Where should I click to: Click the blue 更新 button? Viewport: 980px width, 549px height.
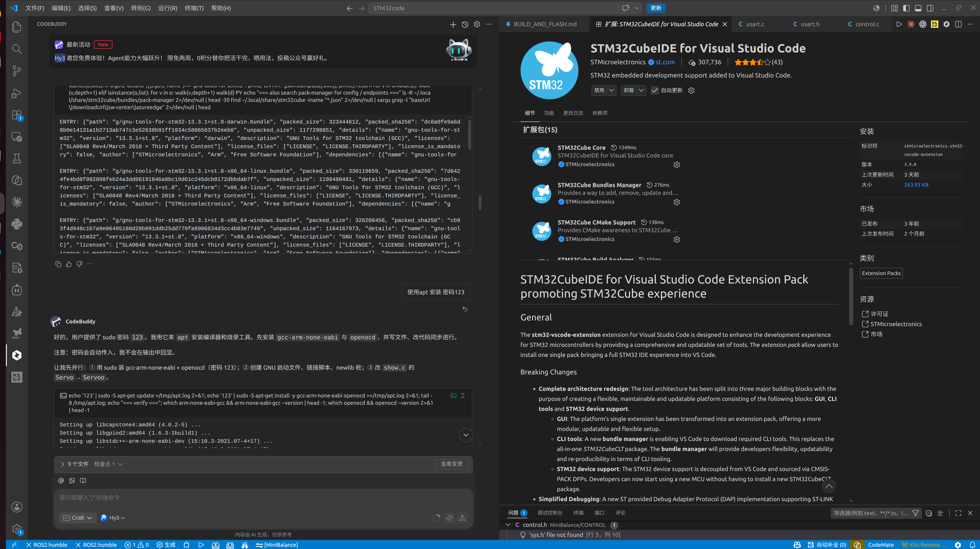[656, 8]
